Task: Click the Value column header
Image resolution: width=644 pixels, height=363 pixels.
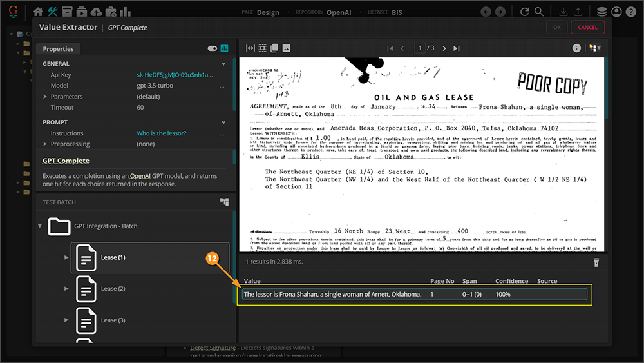Action: pos(252,281)
